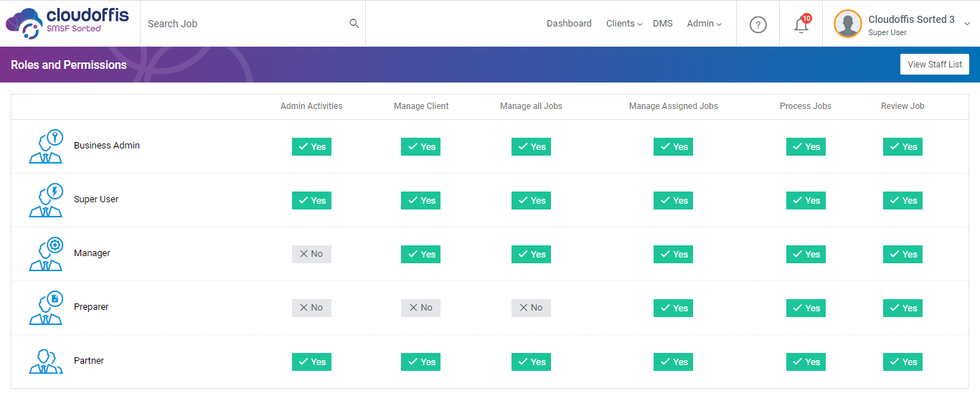
Task: Select the Preparer role label
Action: click(91, 307)
